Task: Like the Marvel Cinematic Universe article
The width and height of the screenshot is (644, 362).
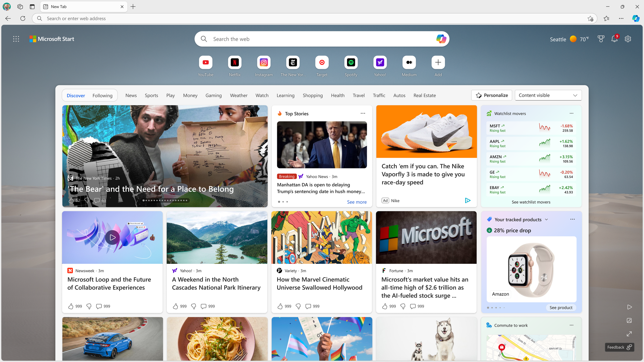Action: point(280,306)
